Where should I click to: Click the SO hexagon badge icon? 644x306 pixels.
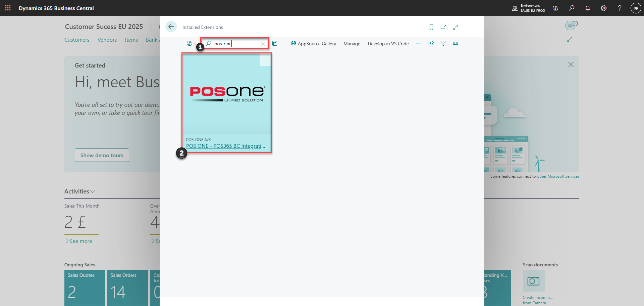coord(571,25)
